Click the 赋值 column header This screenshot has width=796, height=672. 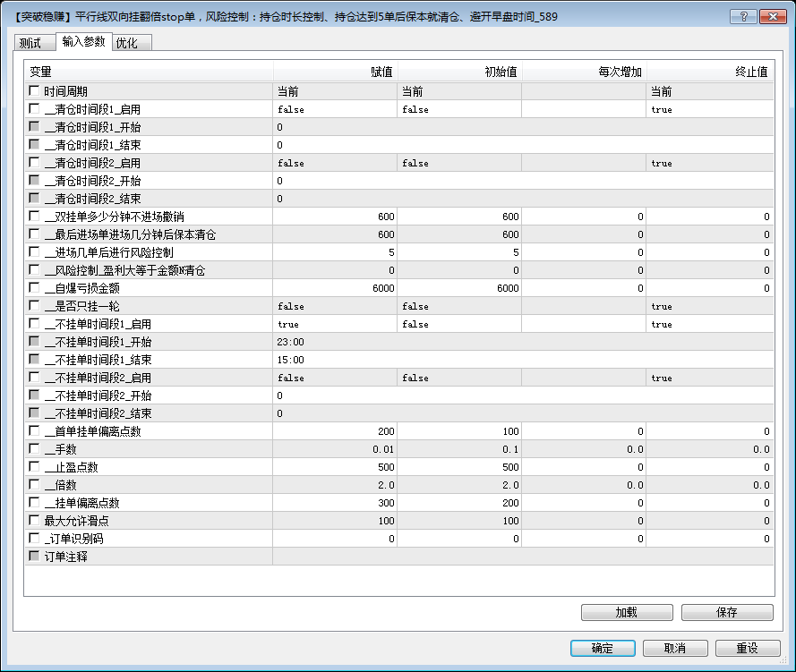coord(335,72)
